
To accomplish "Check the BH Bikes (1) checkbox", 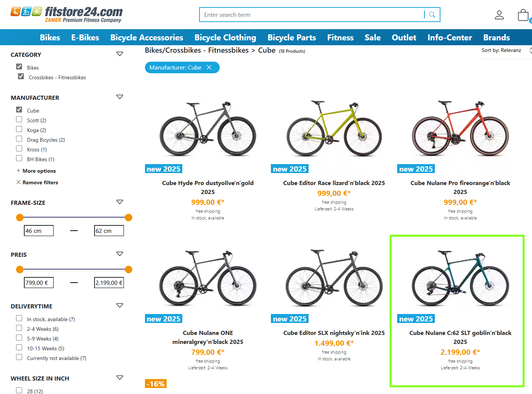I will click(19, 158).
